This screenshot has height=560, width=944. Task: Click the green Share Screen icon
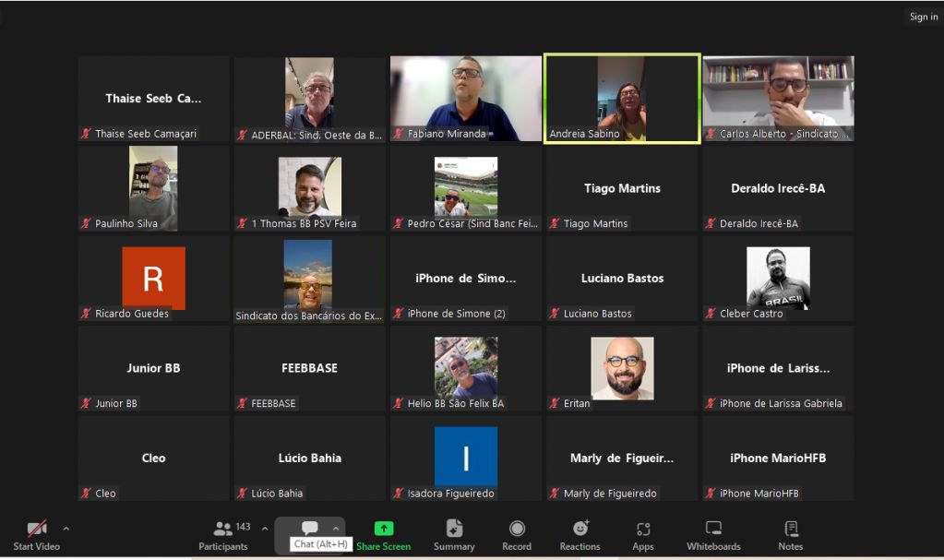(384, 528)
